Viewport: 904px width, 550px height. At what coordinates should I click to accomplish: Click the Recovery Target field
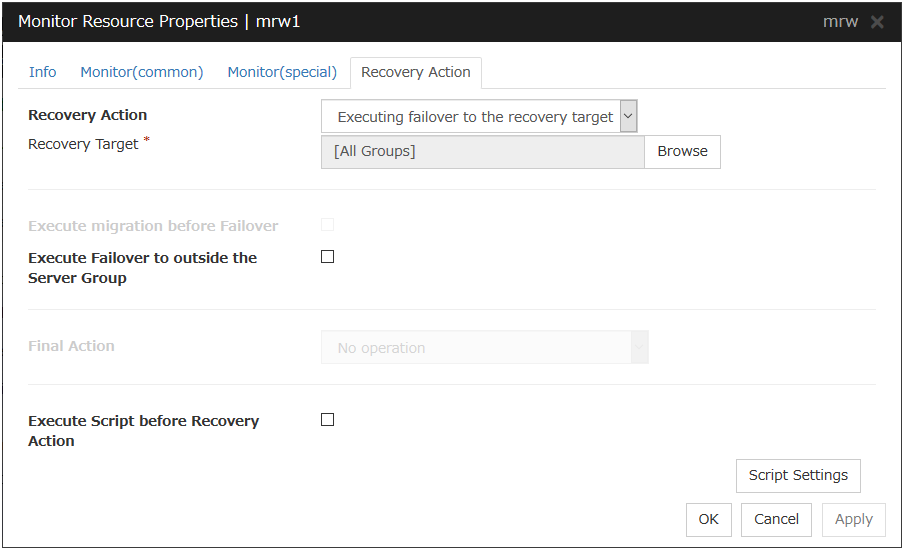482,152
